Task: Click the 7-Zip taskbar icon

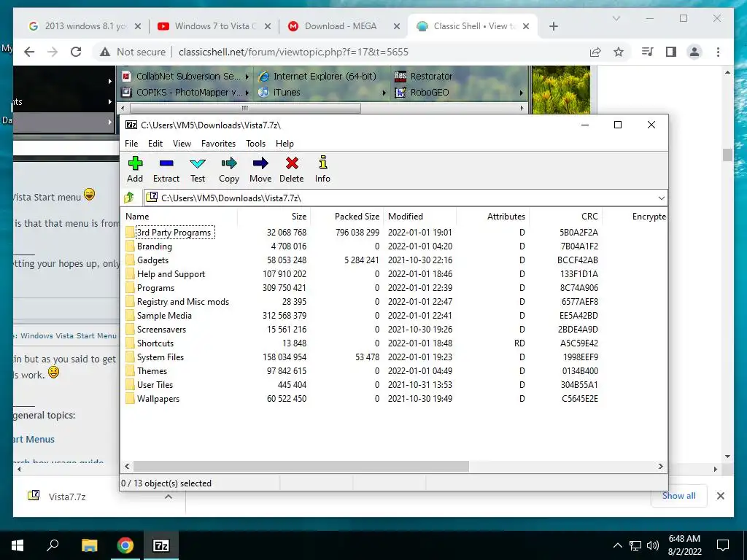Action: pyautogui.click(x=161, y=545)
